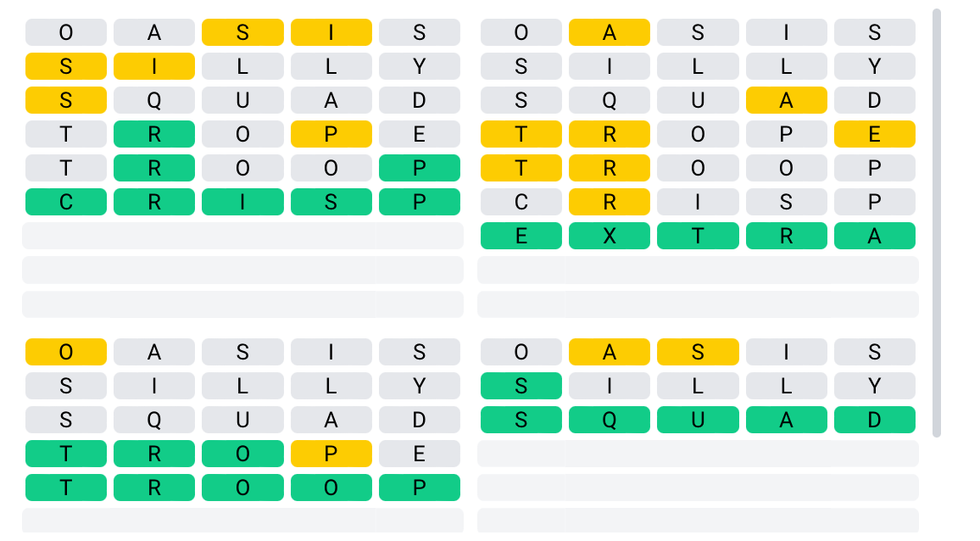
Task: Tap the green D tile ending SQUAD
Action: point(874,420)
